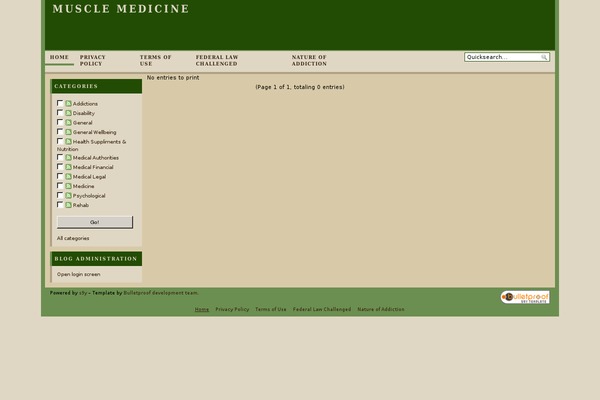Click the footer Home link
The height and width of the screenshot is (400, 600).
click(202, 309)
